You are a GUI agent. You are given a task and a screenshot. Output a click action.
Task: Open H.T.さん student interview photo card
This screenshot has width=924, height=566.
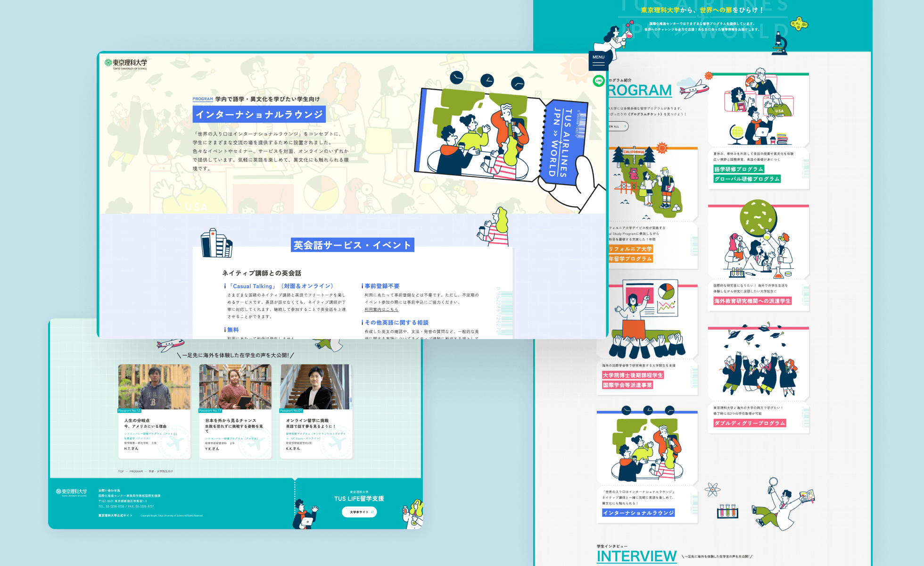[x=154, y=387]
